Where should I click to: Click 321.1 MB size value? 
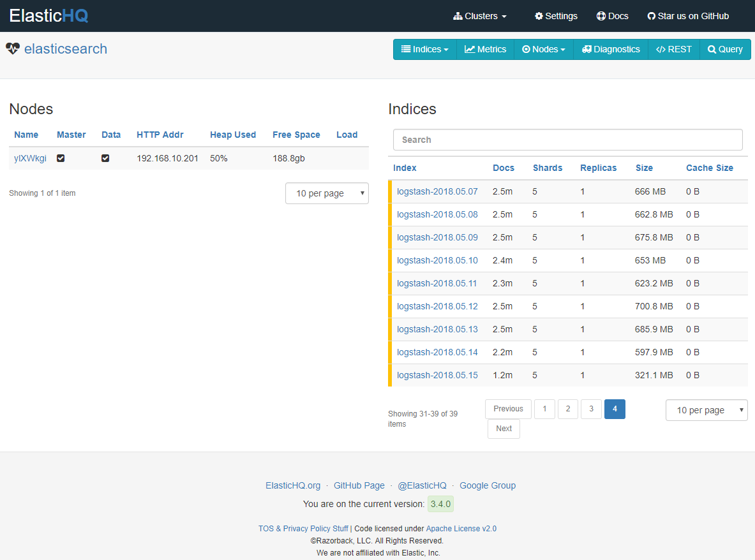[654, 375]
